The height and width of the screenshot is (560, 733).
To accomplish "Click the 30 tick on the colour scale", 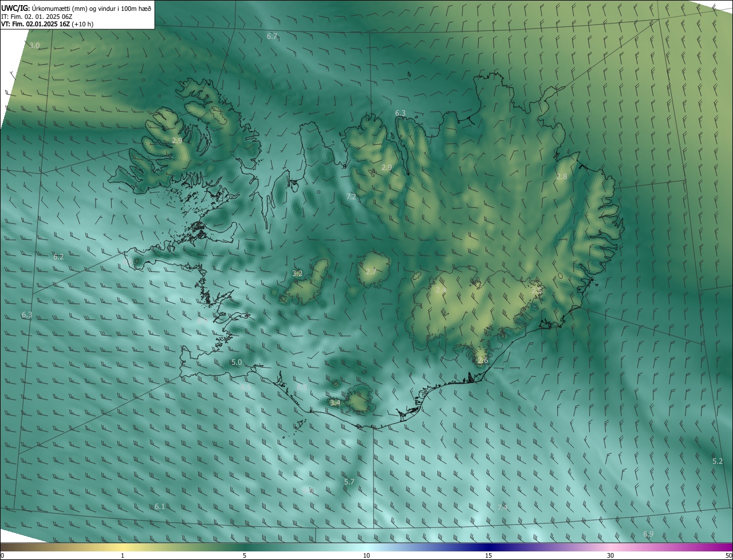I will [x=610, y=555].
